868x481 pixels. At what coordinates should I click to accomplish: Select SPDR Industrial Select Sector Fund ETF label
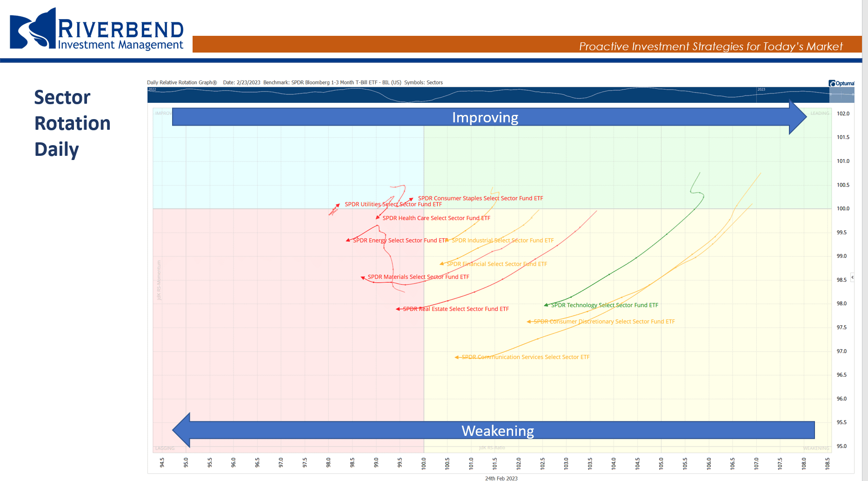point(502,240)
